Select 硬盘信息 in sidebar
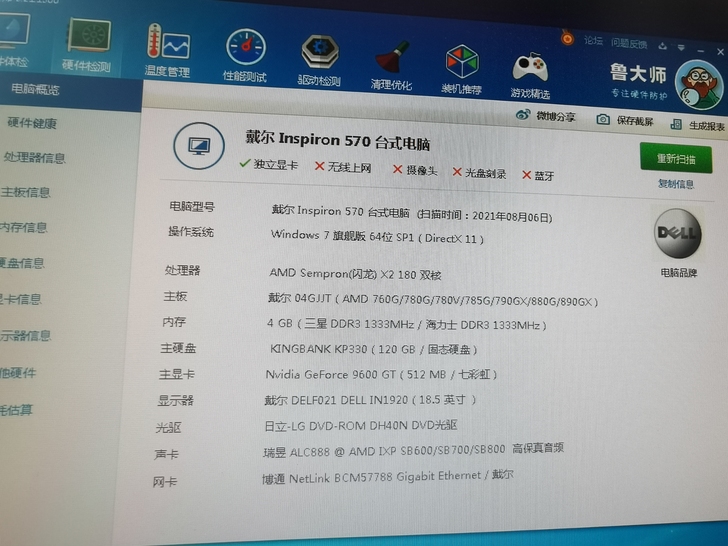The width and height of the screenshot is (728, 546). (22, 263)
